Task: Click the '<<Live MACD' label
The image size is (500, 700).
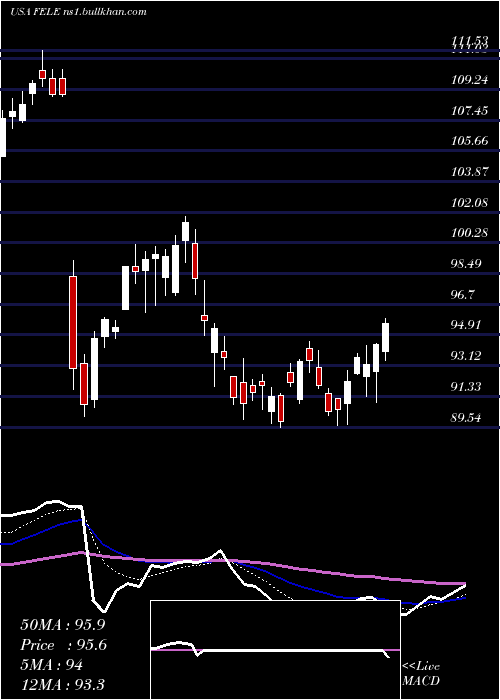Action: [421, 673]
